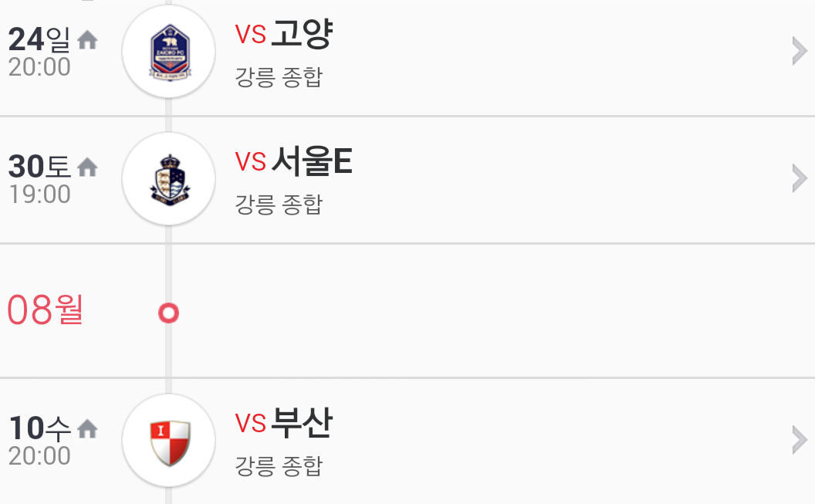815x504 pixels.
Task: Open the VS 서울E match title
Action: (x=294, y=161)
